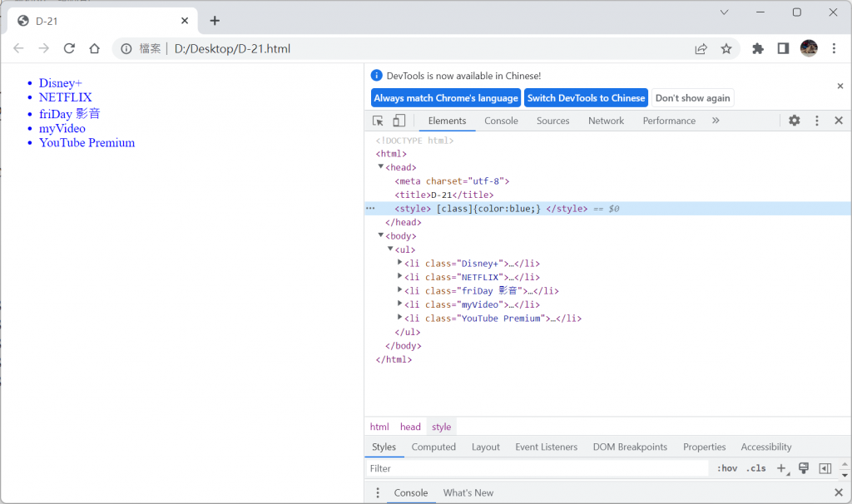Open Chrome's three-dot menu

point(834,48)
